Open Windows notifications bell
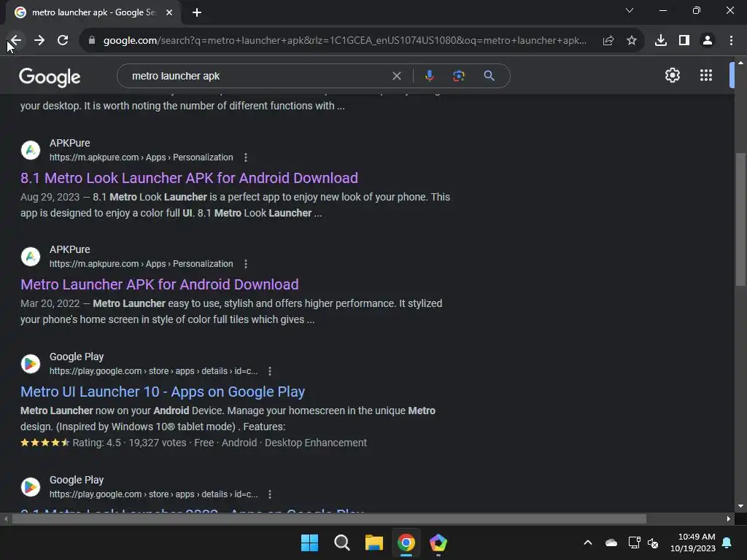The image size is (747, 560). tap(727, 542)
